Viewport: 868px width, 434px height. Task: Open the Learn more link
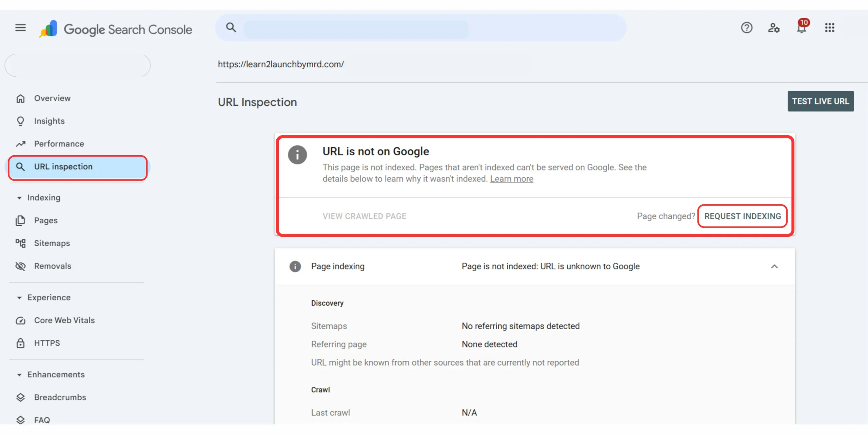511,179
